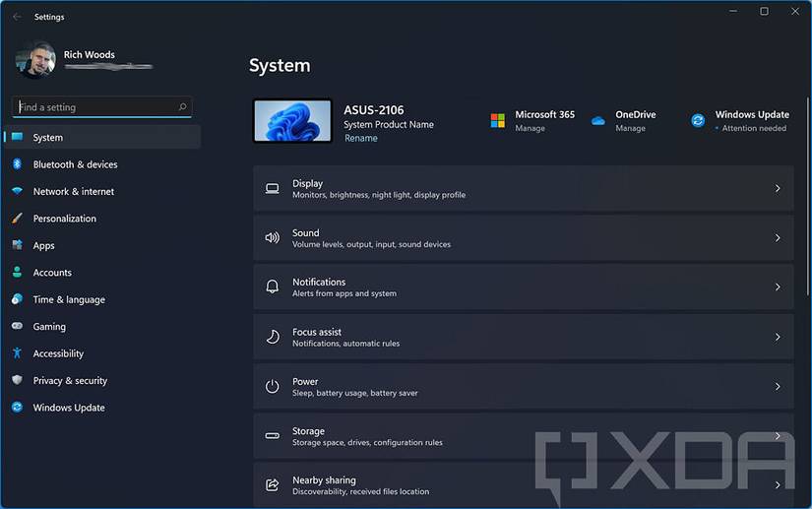Click the Rich Woods profile picture
Viewport: 812px width, 509px height.
tap(35, 60)
